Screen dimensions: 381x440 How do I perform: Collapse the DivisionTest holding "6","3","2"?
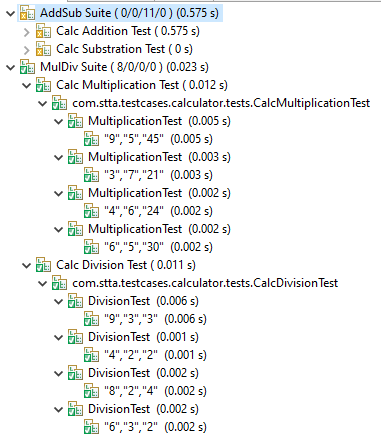coord(59,410)
